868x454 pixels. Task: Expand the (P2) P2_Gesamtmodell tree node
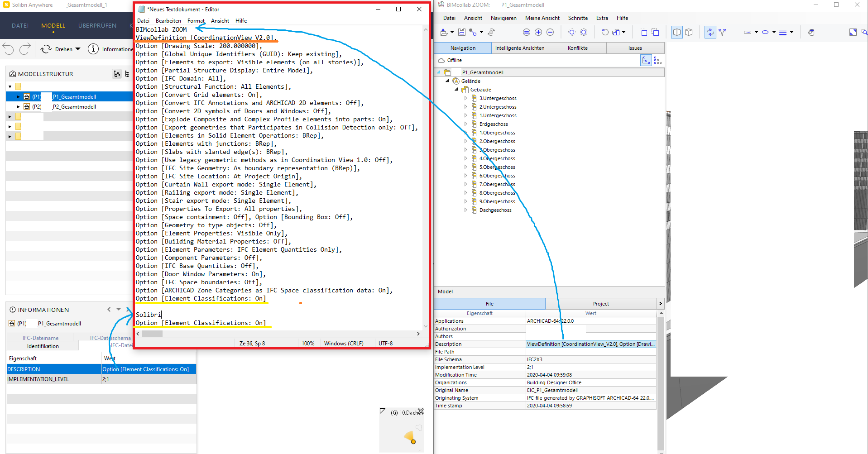(x=18, y=107)
